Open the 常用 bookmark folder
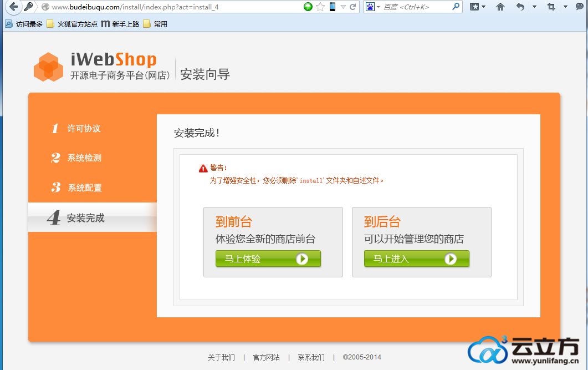588x370 pixels. (155, 24)
